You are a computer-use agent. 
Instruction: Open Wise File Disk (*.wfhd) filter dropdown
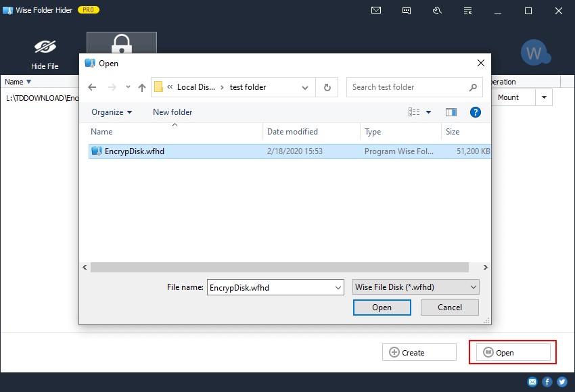pos(416,287)
